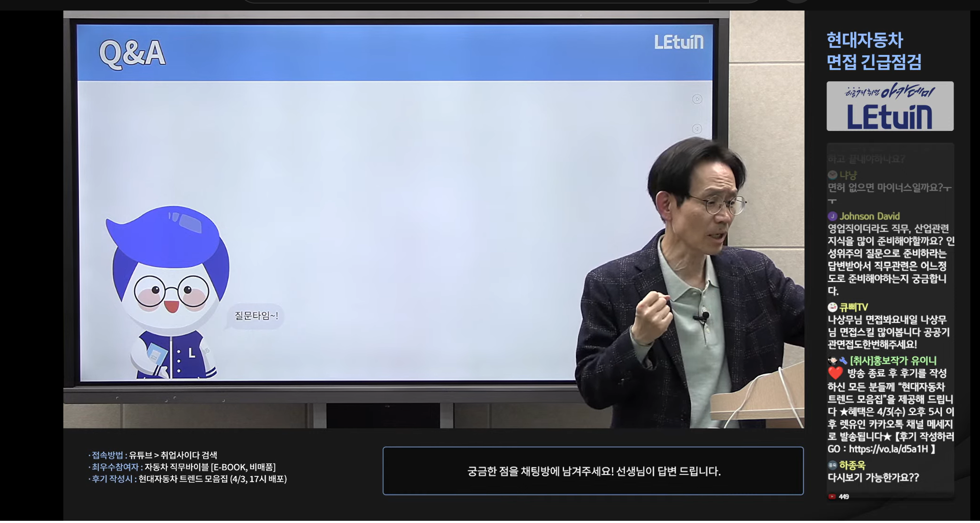Click the '후기 작성시 : 현대자동차 트렌드 모음집' line
This screenshot has width=980, height=523.
187,479
